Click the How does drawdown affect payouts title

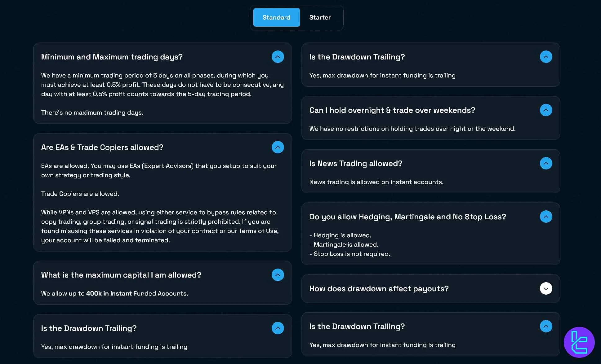coord(379,289)
